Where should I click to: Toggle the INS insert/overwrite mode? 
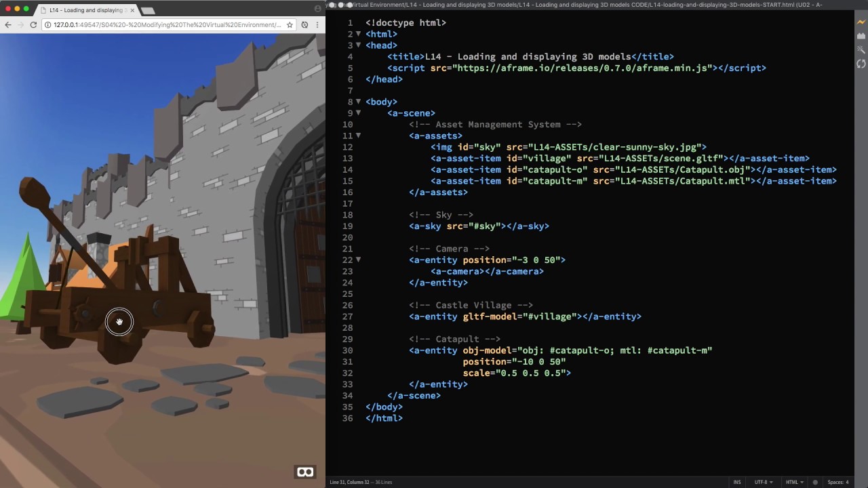[x=737, y=482]
